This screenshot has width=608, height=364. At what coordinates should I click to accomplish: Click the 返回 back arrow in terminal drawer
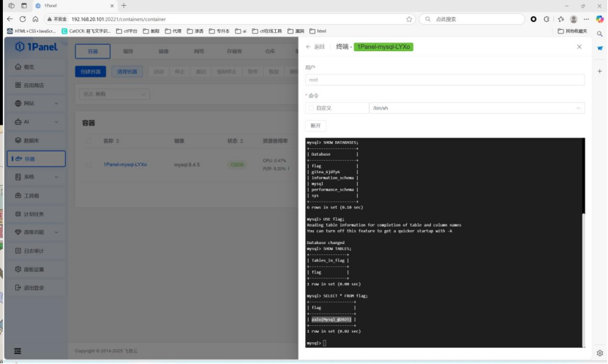tap(309, 47)
